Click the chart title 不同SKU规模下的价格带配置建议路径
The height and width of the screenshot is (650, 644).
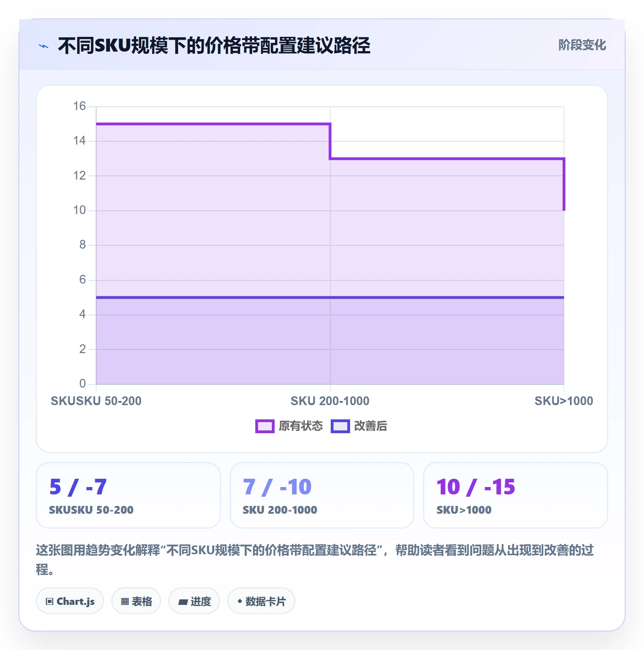click(x=214, y=46)
